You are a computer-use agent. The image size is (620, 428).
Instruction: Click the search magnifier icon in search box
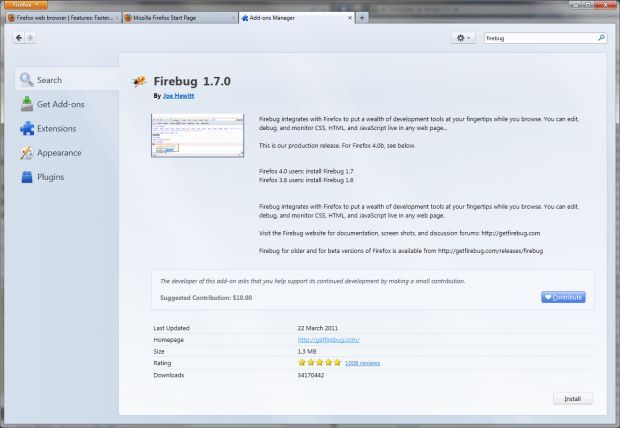(x=601, y=38)
